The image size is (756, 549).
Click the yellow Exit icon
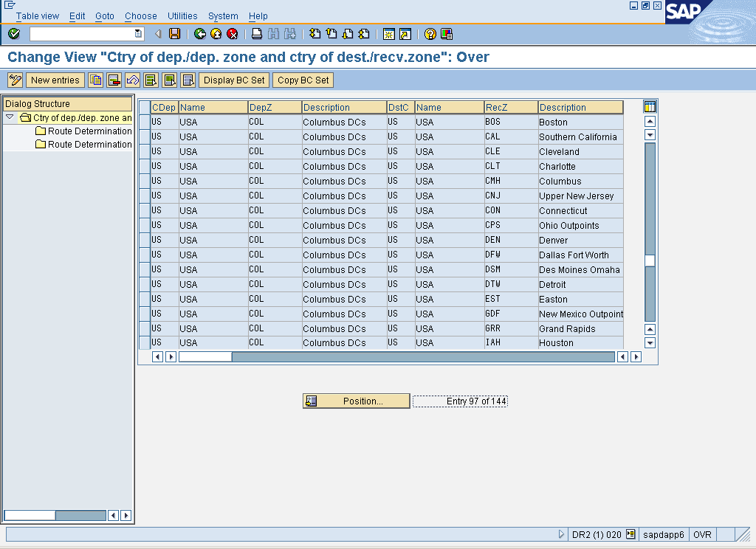pos(216,34)
